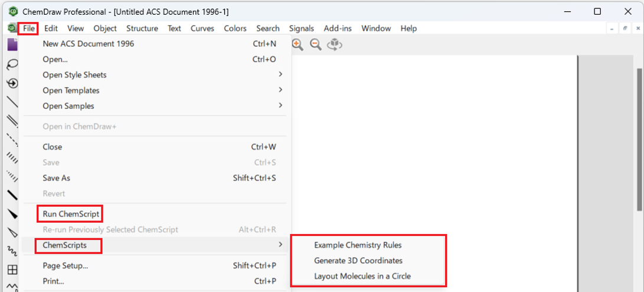Pick the Bold Wedge bond tool

pos(12,213)
